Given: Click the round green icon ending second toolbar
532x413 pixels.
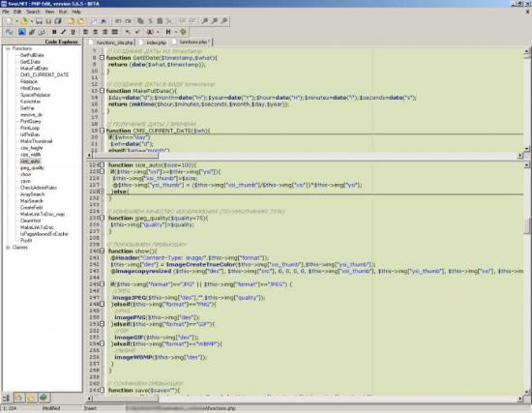Looking at the screenshot, I should tap(183, 32).
